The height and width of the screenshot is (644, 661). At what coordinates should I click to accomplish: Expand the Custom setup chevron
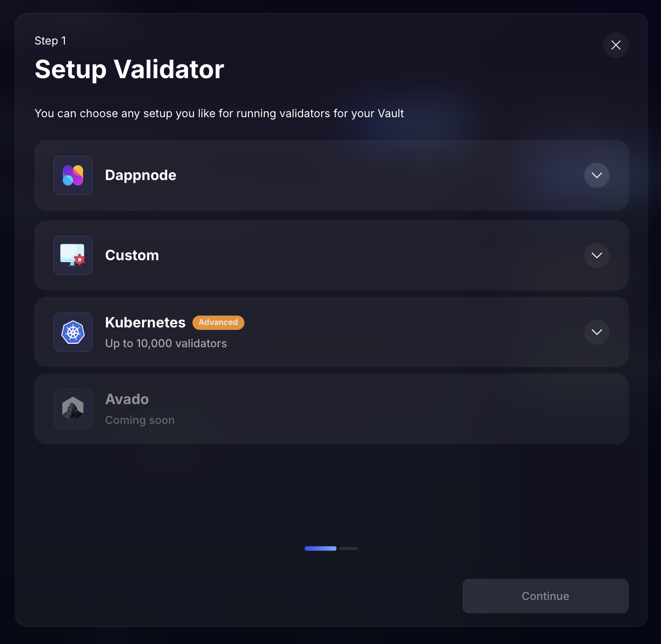pos(597,255)
